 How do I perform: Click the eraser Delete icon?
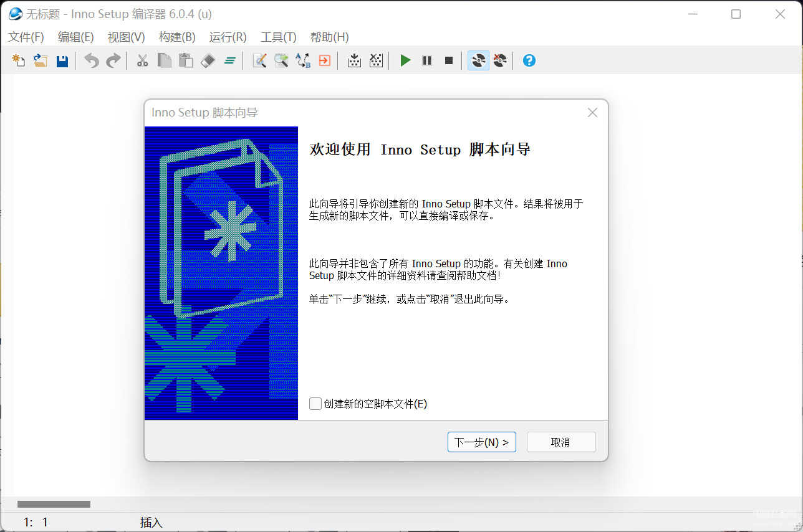point(208,60)
